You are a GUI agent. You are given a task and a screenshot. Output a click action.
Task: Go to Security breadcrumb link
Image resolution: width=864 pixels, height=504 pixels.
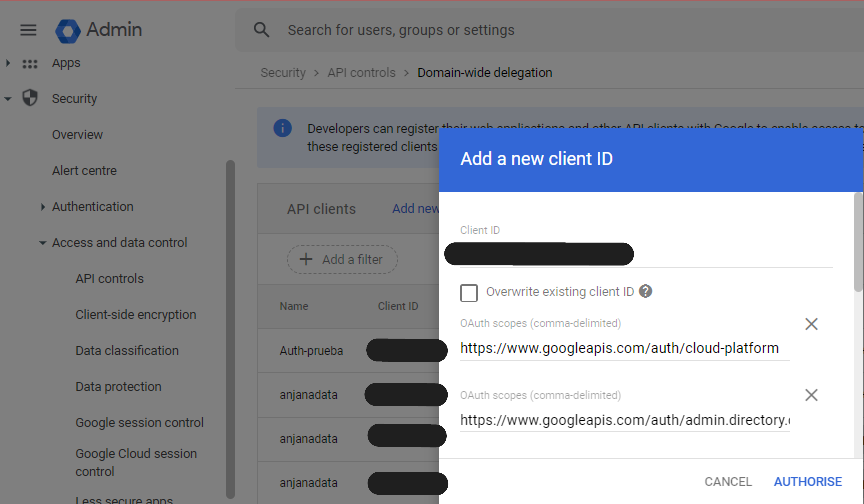pyautogui.click(x=283, y=73)
